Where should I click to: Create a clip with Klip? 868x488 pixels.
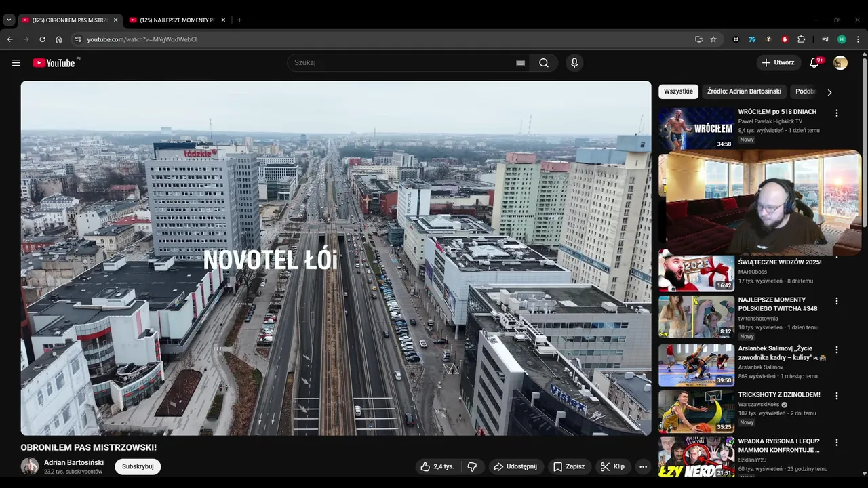[x=612, y=466]
